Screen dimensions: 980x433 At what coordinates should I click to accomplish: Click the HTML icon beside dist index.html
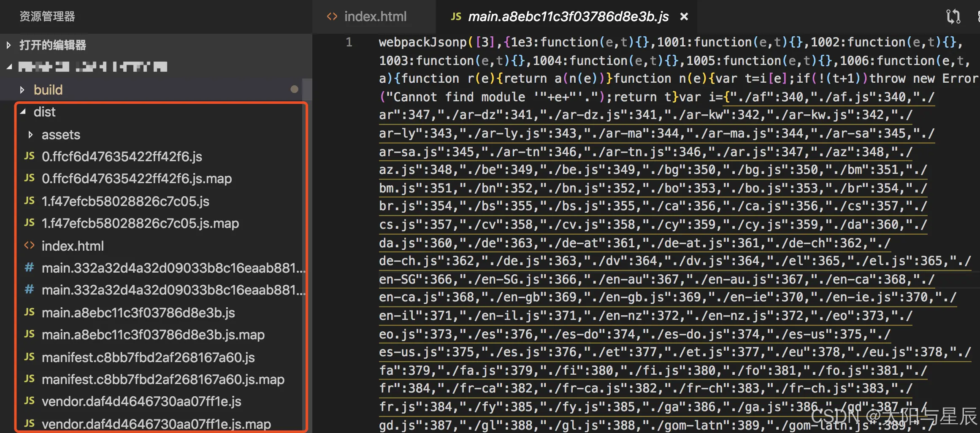pos(29,245)
